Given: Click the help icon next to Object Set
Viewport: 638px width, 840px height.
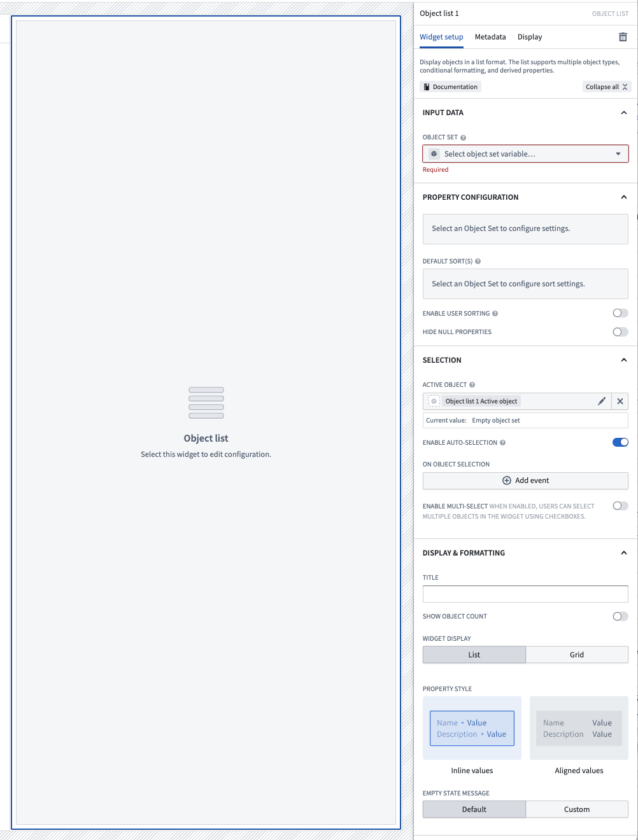Looking at the screenshot, I should point(464,137).
